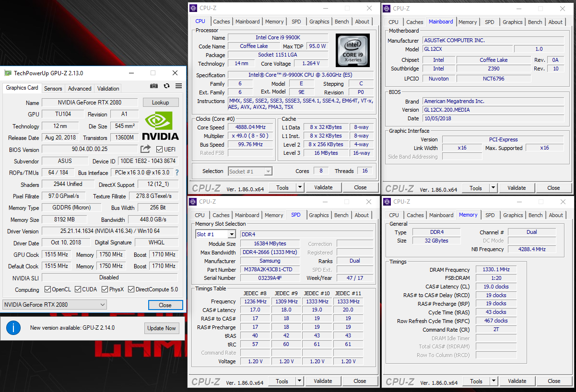Open the Socket #1 selection dropdown
This screenshot has width=576, height=392.
click(x=251, y=171)
